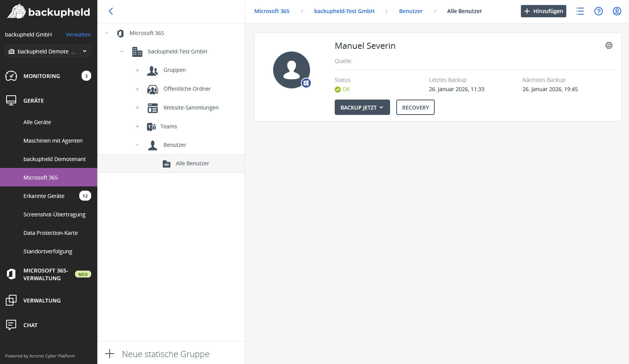Open settings gear on Manuel Severin card
This screenshot has width=629, height=364.
click(x=609, y=45)
